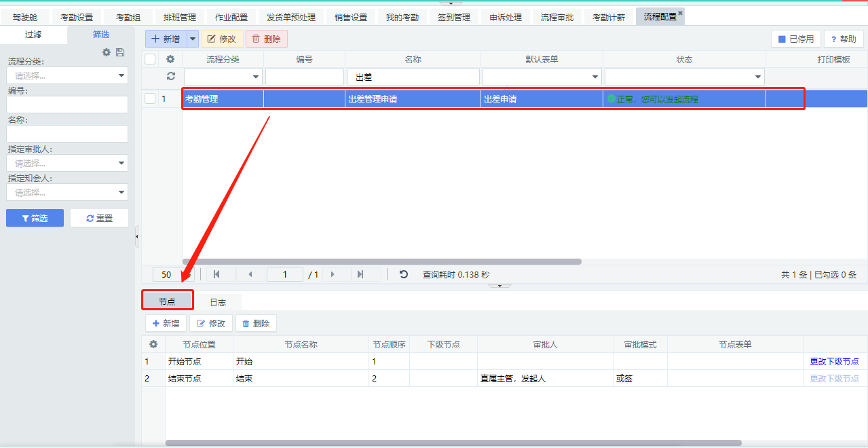Select the 直属主管，发起人 approver cell

(545, 378)
